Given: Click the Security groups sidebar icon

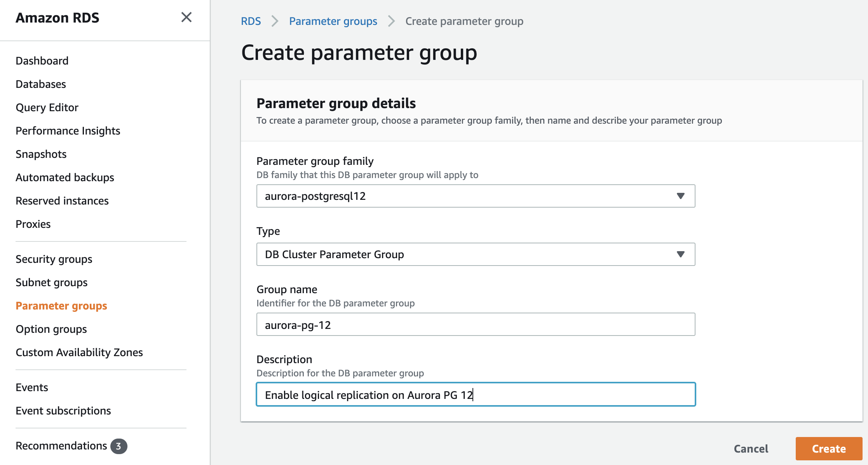Looking at the screenshot, I should [x=53, y=259].
